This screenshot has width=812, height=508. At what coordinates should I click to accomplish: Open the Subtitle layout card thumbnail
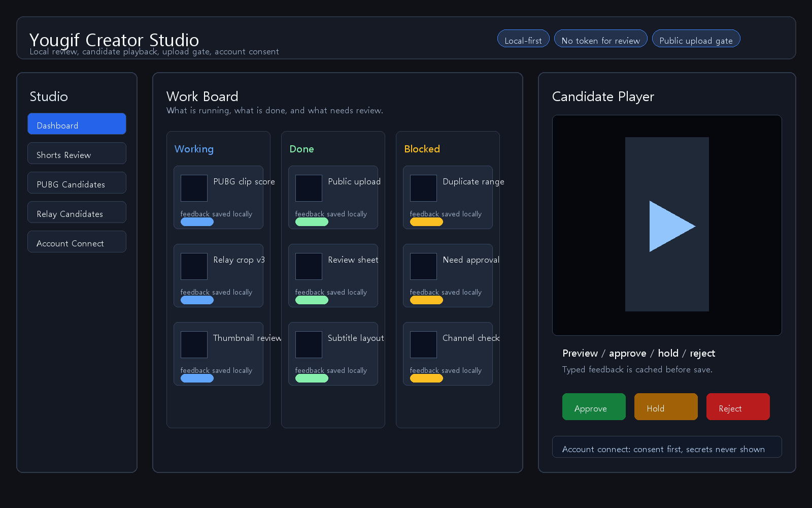[x=309, y=344]
